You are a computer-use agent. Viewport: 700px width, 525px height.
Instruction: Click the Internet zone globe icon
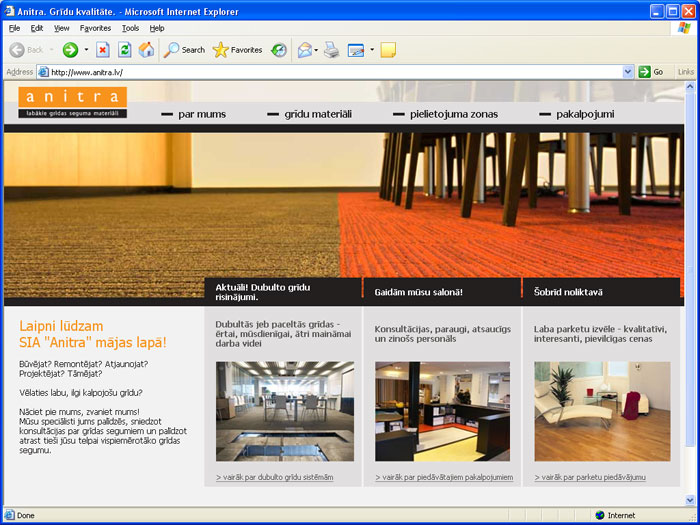pyautogui.click(x=600, y=515)
